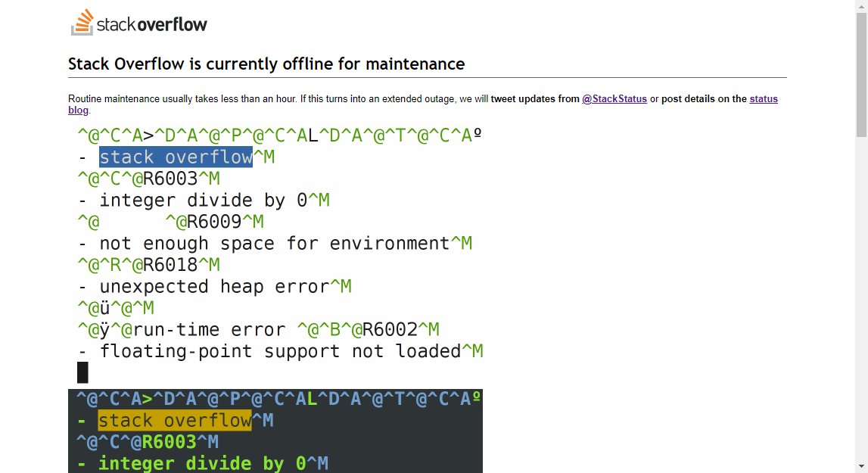Image resolution: width=868 pixels, height=473 pixels.
Task: Click 'R6003' in the dark terminal
Action: [170, 442]
